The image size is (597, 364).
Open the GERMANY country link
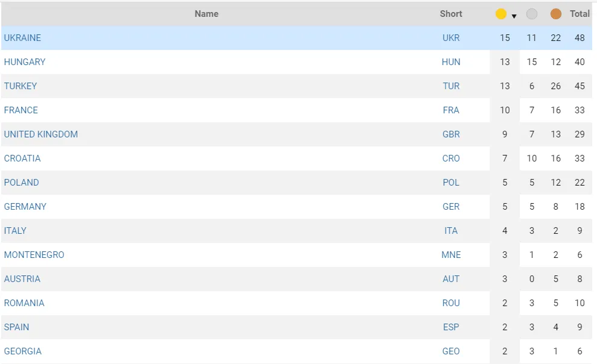tap(25, 207)
